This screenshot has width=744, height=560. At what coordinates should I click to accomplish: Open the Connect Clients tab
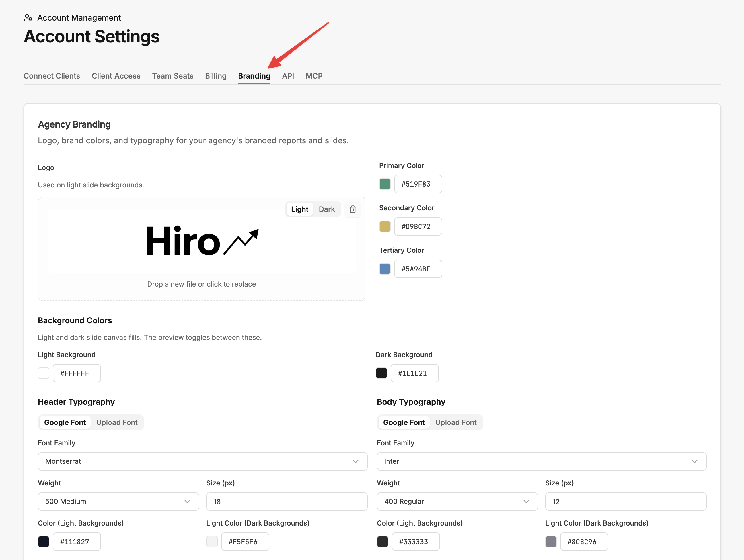[x=52, y=76]
